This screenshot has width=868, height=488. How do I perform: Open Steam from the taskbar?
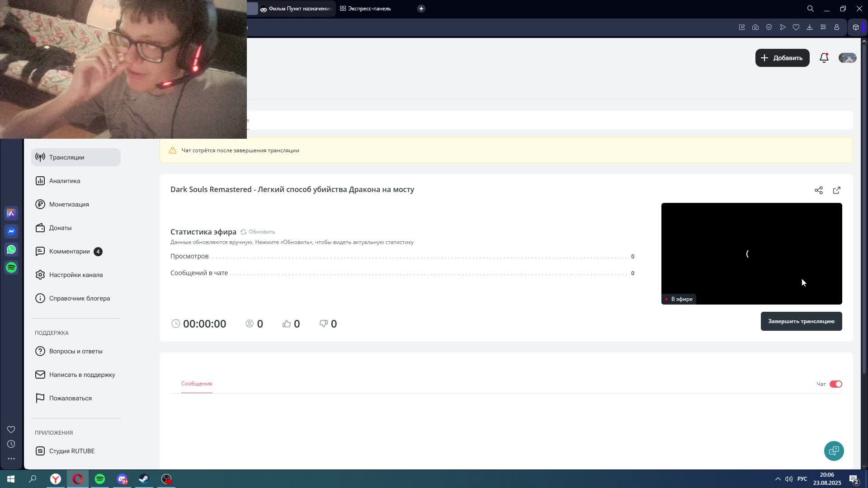(144, 479)
